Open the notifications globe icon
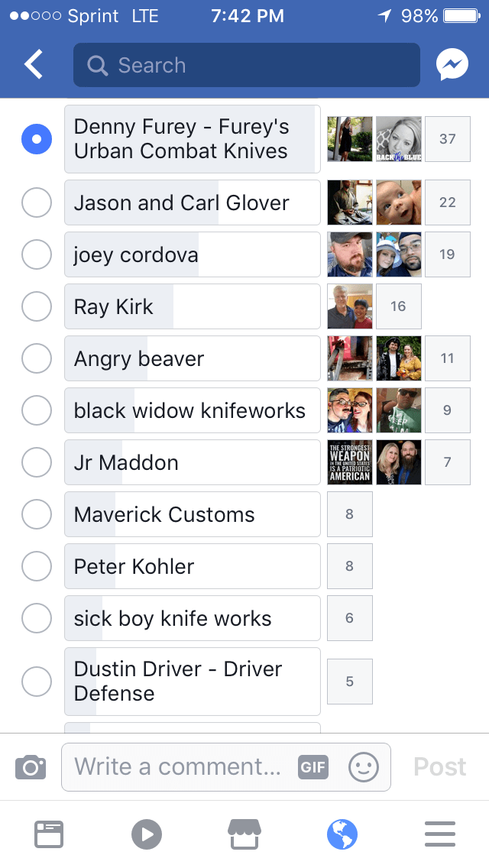Image resolution: width=489 pixels, height=868 pixels. tap(342, 834)
